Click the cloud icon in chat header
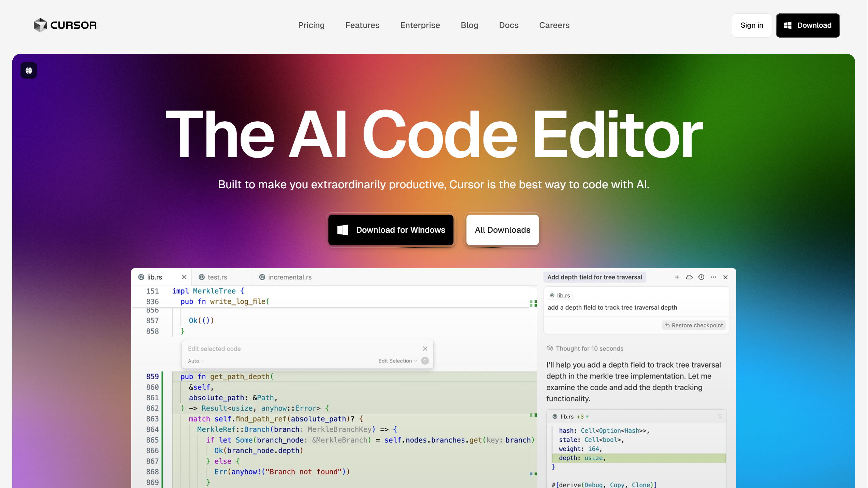 pyautogui.click(x=690, y=277)
